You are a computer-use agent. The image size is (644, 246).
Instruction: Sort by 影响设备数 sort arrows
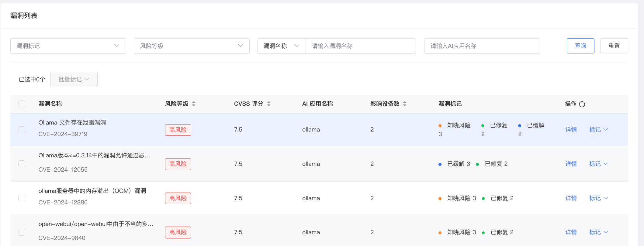pyautogui.click(x=405, y=104)
